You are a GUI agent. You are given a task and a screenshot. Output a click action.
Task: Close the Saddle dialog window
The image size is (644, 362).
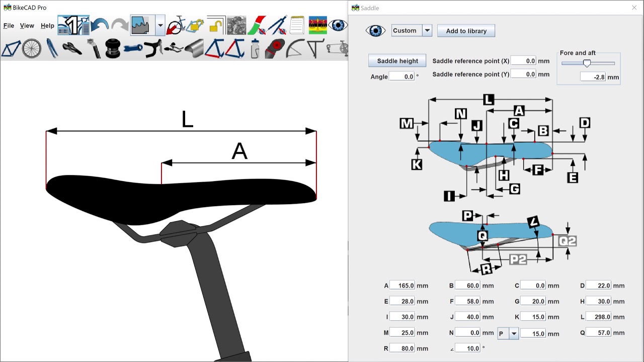(x=634, y=8)
